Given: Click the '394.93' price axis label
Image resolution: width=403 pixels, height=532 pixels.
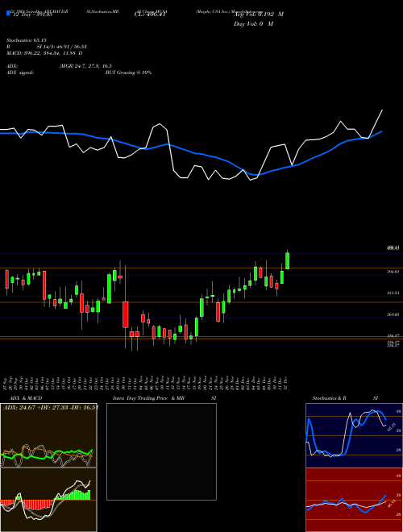Looking at the screenshot, I should point(394,272).
